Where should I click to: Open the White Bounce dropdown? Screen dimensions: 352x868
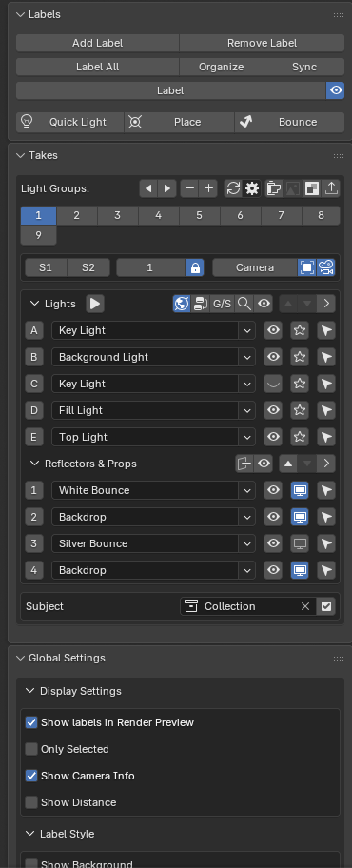pyautogui.click(x=246, y=490)
